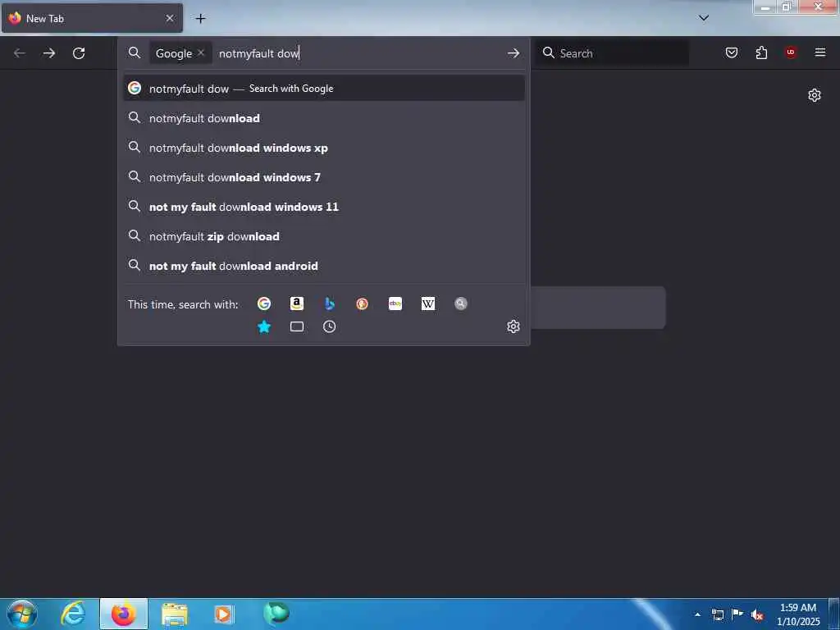The width and height of the screenshot is (840, 630).
Task: Search this time with Wikipedia icon
Action: pyautogui.click(x=428, y=304)
